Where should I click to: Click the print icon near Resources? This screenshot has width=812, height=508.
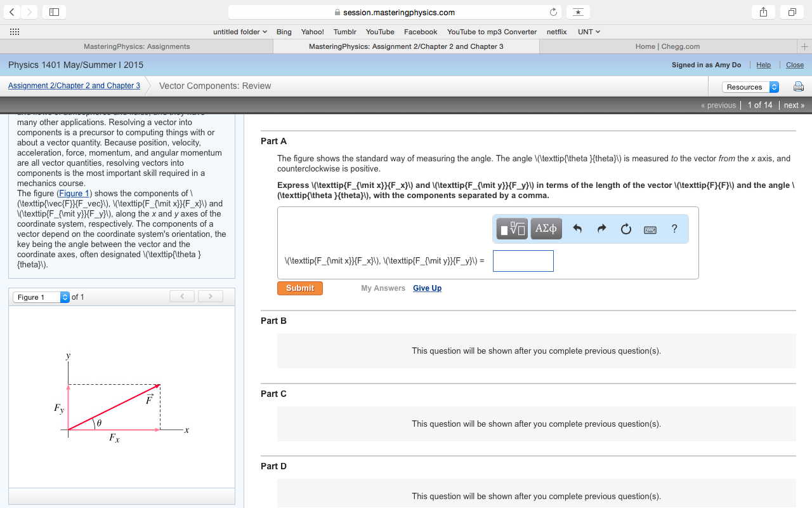point(797,86)
